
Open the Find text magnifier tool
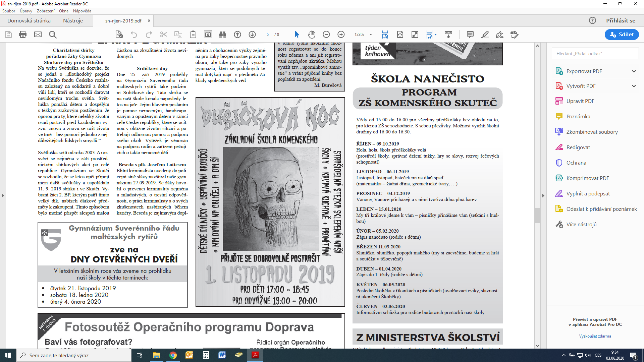point(53,35)
